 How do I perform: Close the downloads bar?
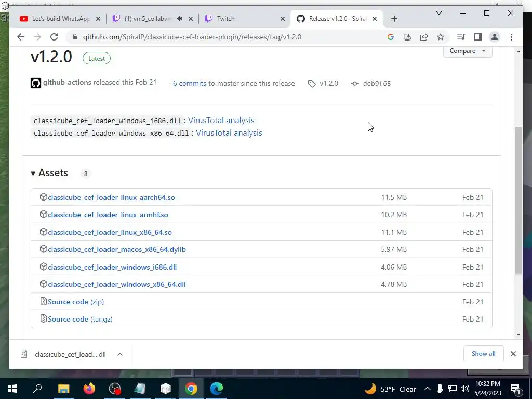[513, 354]
